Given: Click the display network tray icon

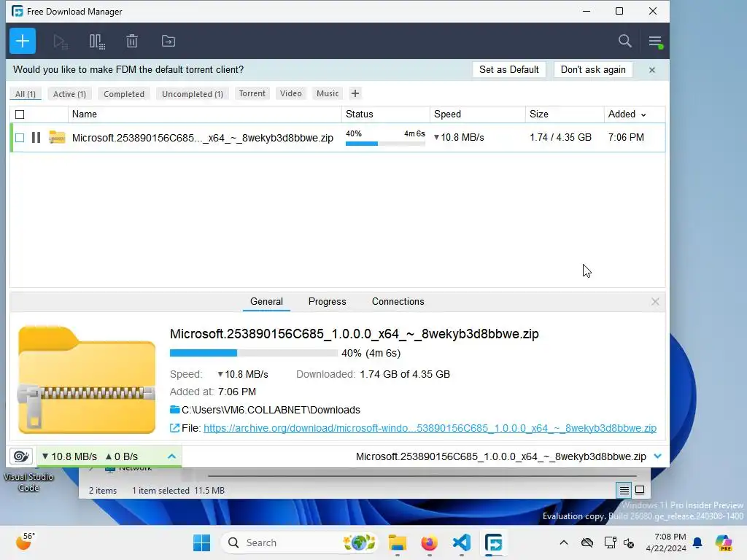Looking at the screenshot, I should [610, 542].
